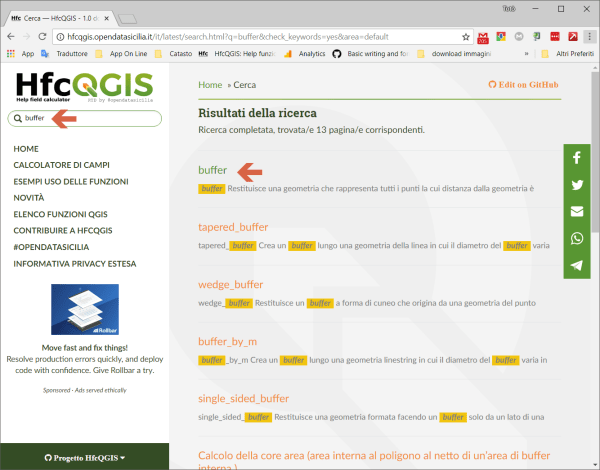Open the wedge_buffer result link

(230, 284)
